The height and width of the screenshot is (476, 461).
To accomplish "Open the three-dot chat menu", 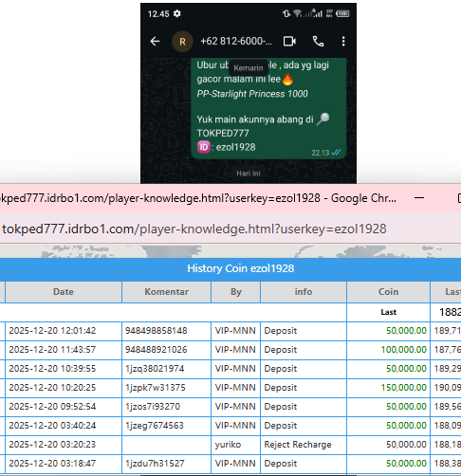I will point(343,41).
